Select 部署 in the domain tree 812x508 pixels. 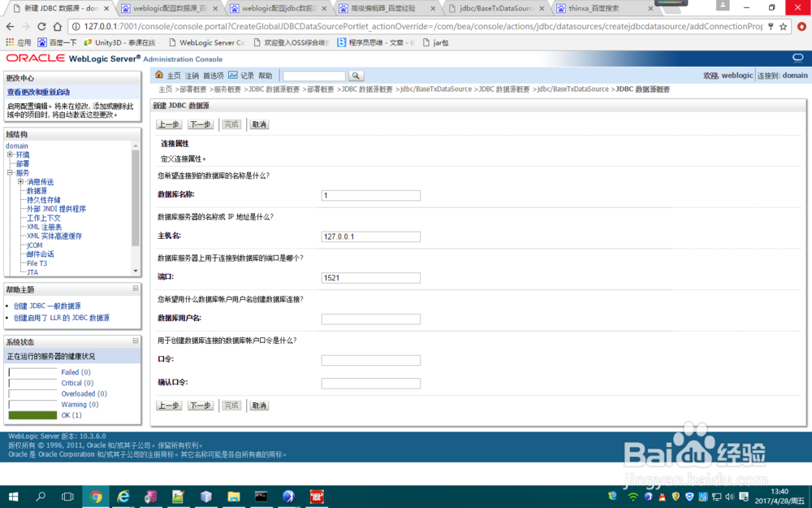tap(23, 164)
